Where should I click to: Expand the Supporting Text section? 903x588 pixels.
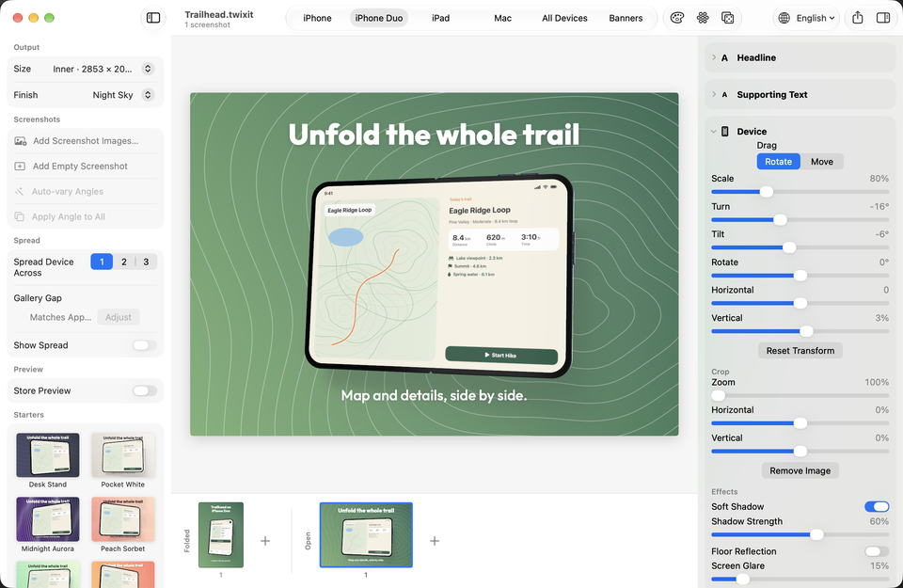714,94
